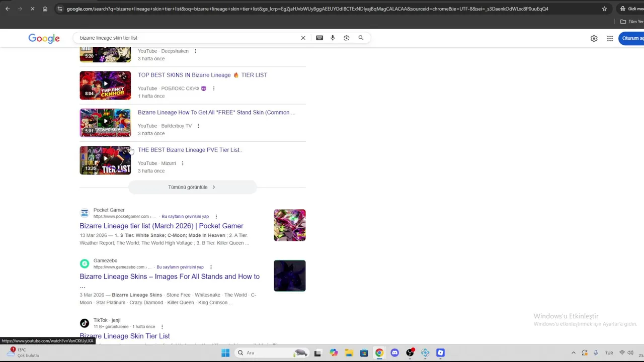Viewport: 644px width, 362px height.
Task: Click the TikTok site favicon
Action: tap(85, 323)
